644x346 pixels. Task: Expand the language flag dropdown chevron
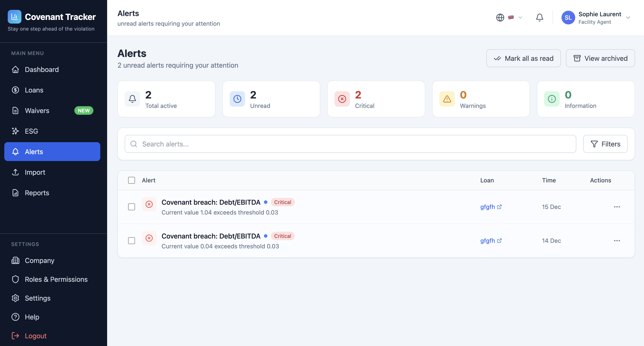pos(520,18)
